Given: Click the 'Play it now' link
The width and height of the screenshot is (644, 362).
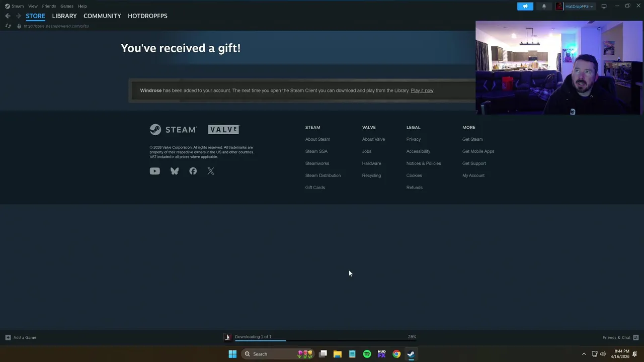Looking at the screenshot, I should (422, 90).
